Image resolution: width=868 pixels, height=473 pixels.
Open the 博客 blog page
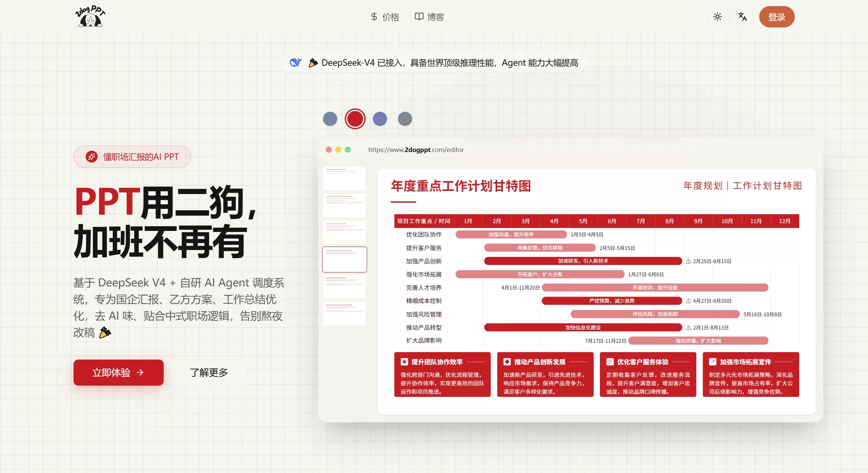click(x=429, y=17)
